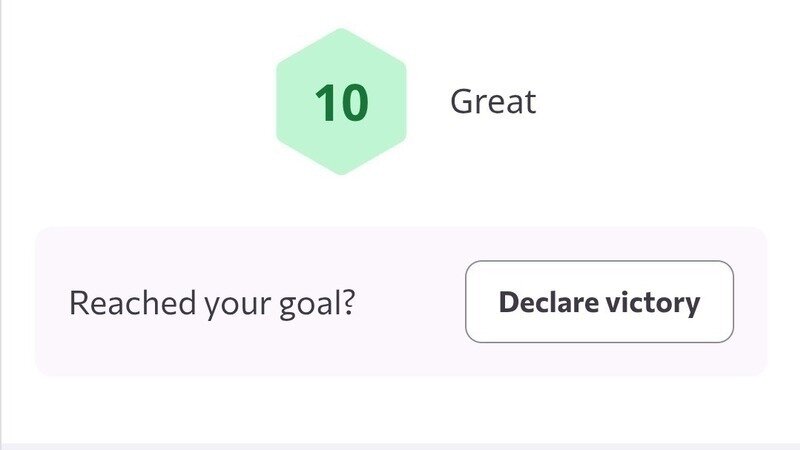Viewport: 800px width, 450px height.
Task: Click the green hexagon score badge
Action: coord(341,102)
